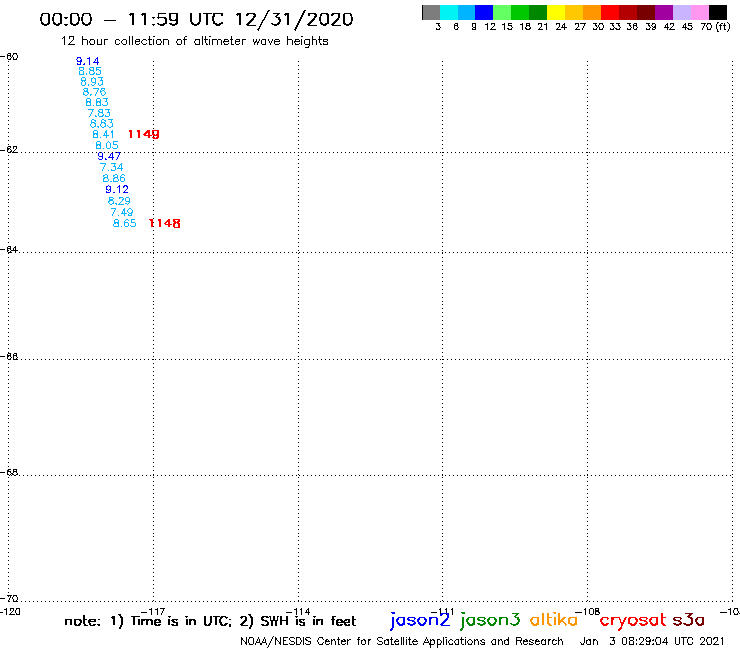This screenshot has height=650, width=740.
Task: Click the date range title '00:00 – 11:59 UTC 12/31/2020'
Action: 196,20
